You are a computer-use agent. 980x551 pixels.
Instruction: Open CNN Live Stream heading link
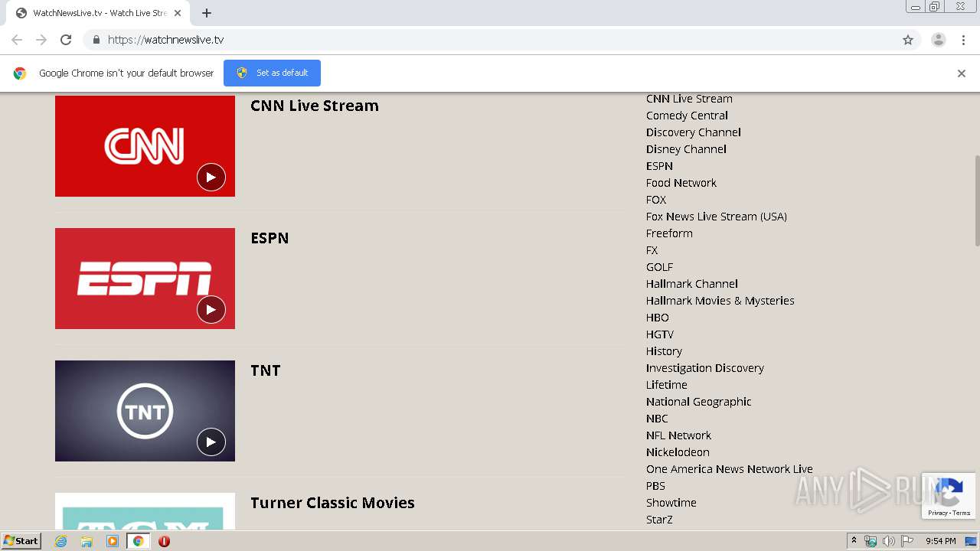(x=315, y=106)
